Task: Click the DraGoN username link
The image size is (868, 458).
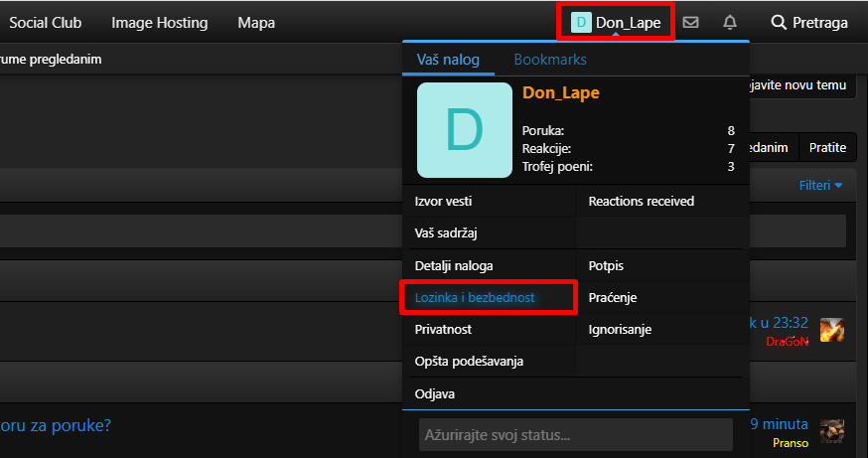Action: [787, 342]
